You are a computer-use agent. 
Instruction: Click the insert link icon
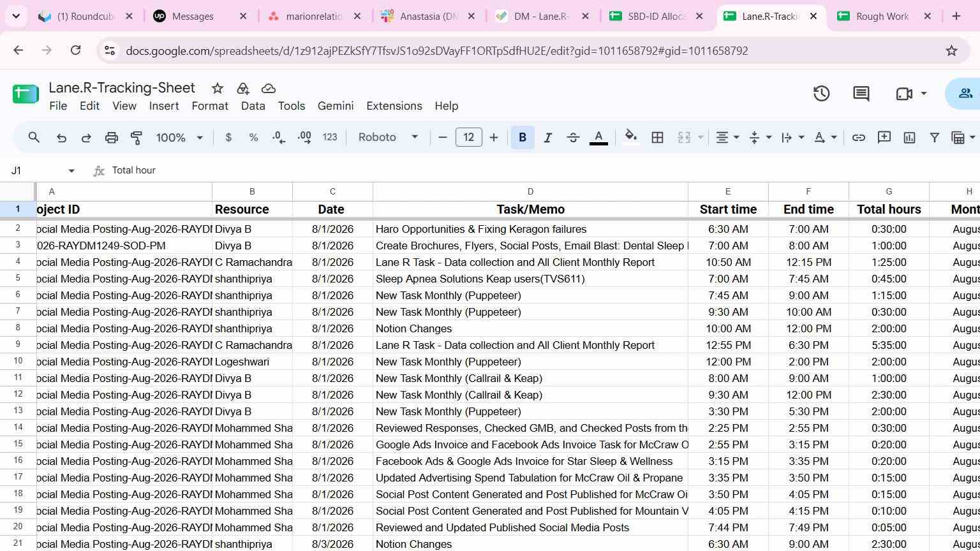tap(859, 138)
